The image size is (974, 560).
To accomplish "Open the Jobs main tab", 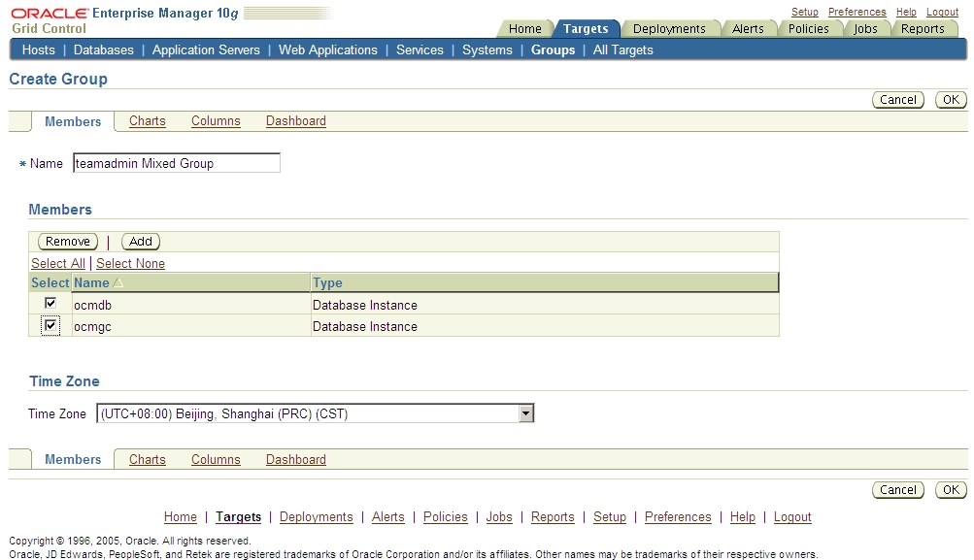I will tap(865, 28).
